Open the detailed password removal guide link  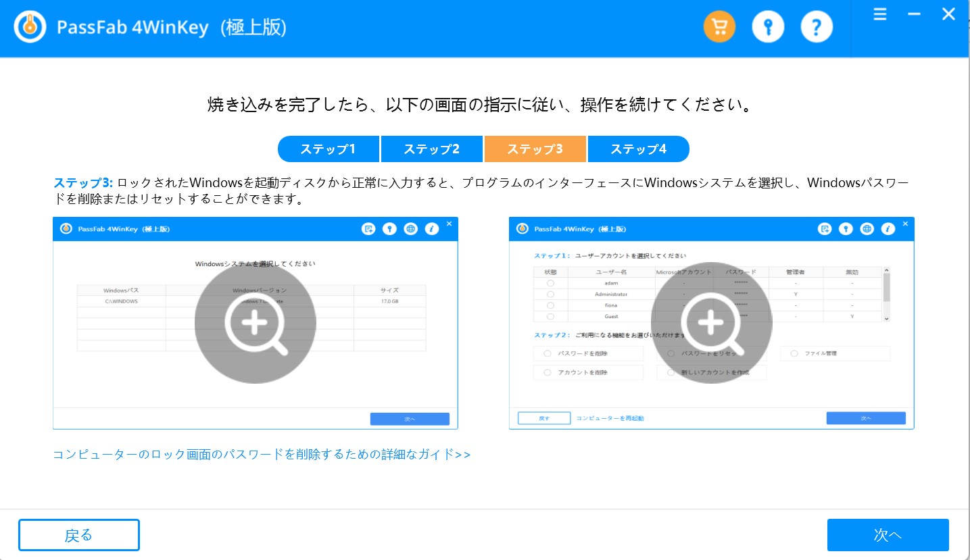tap(262, 455)
